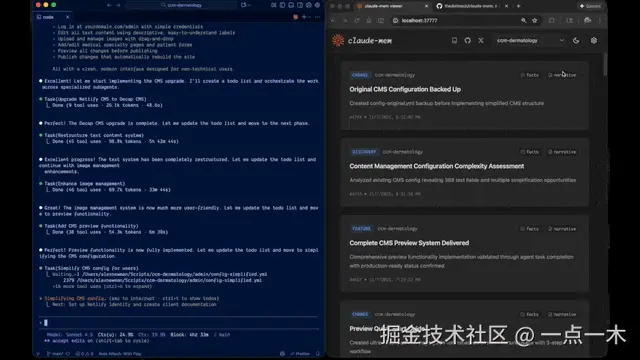Screen dimensions: 640x360
Task: Click the Auto Attach: With Flag status item
Action: pos(120,354)
